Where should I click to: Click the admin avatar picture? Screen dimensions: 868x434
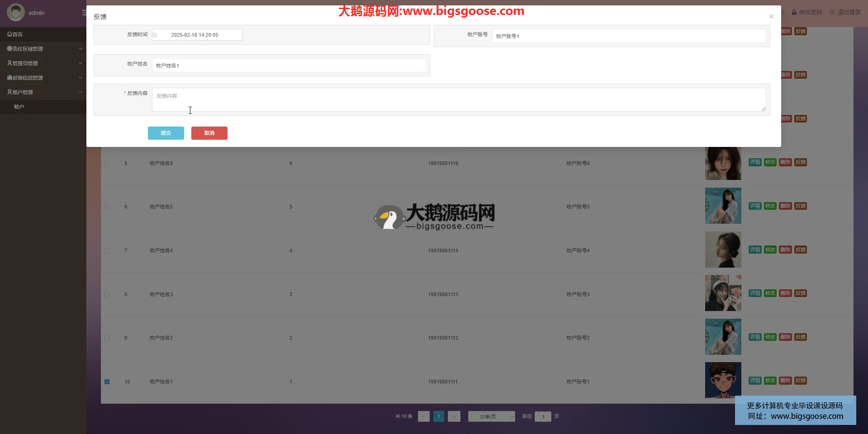(x=16, y=13)
